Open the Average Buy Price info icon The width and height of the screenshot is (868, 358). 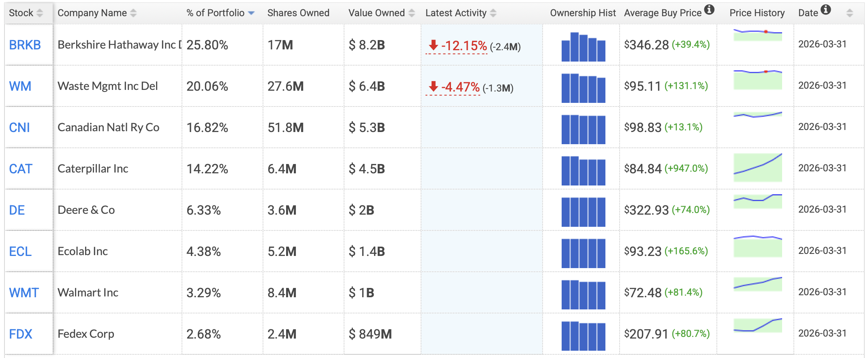709,9
